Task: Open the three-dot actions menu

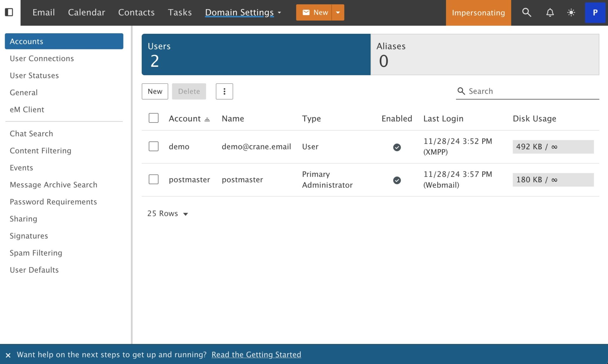Action: click(x=224, y=91)
